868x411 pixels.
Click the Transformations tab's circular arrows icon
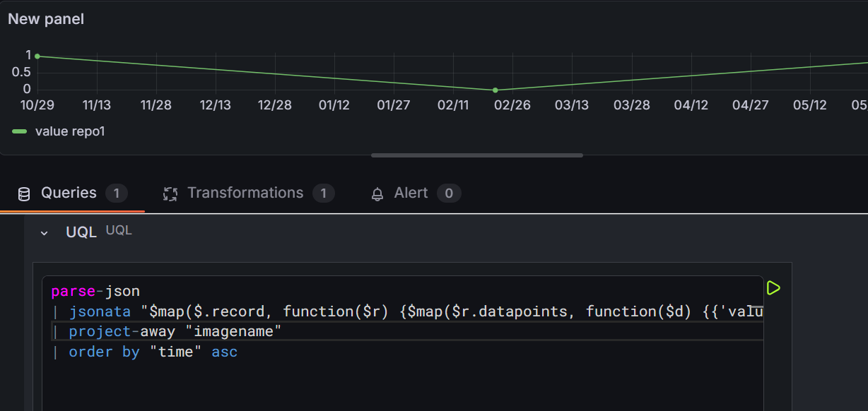coord(170,194)
